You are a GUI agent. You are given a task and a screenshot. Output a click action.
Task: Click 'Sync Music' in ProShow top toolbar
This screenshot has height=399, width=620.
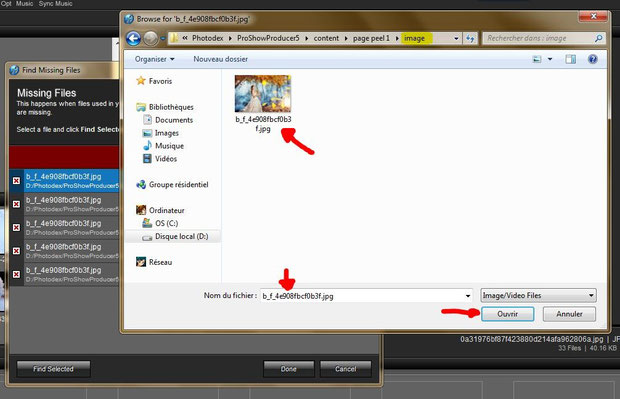55,4
